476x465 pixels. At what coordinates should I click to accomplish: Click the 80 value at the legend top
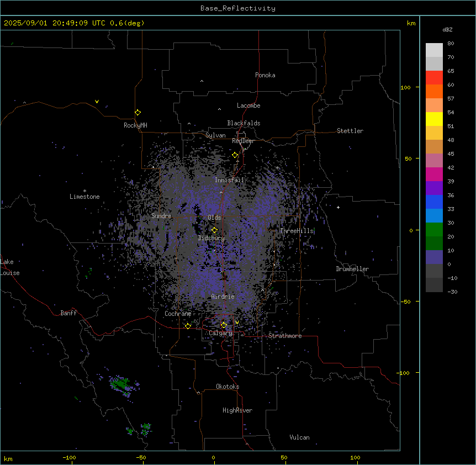[x=451, y=44]
